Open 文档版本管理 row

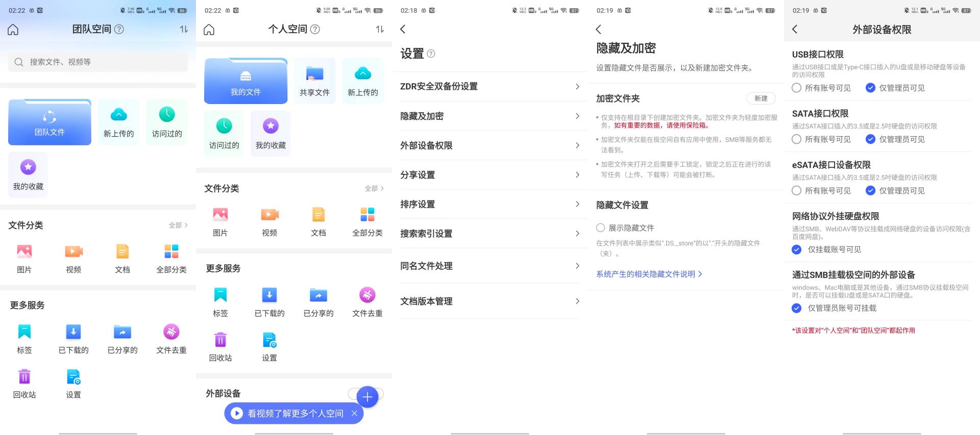point(490,301)
